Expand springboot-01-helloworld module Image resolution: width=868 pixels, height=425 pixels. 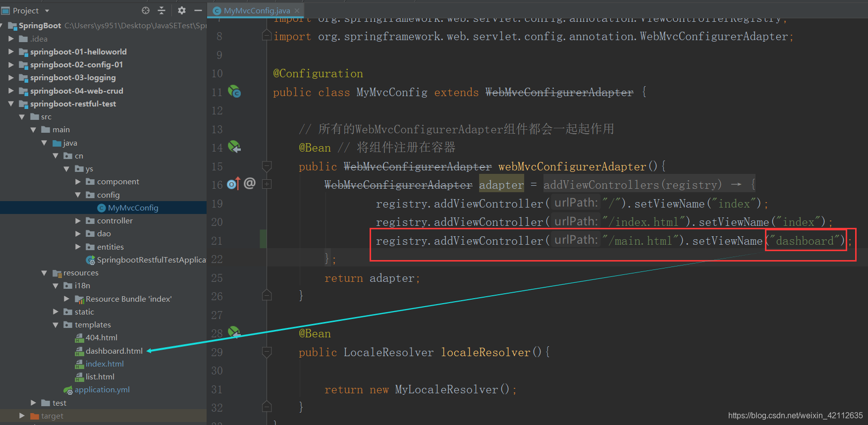coord(11,52)
